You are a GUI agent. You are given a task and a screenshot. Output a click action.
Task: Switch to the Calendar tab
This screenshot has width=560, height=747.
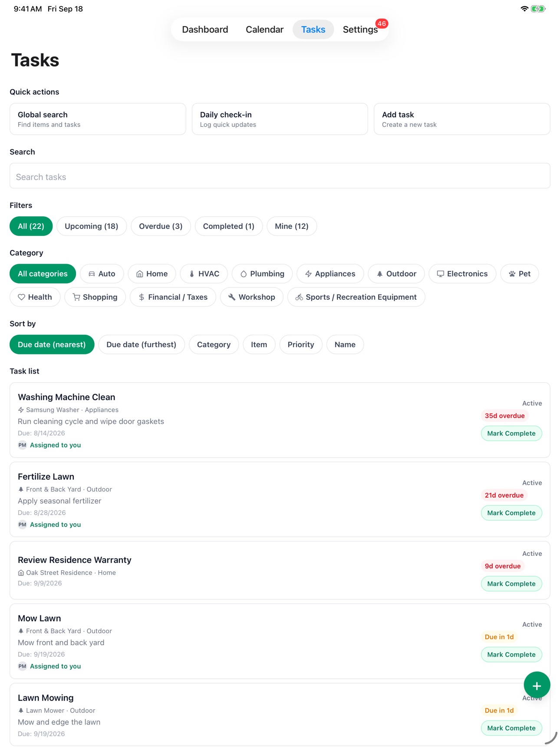click(x=264, y=30)
